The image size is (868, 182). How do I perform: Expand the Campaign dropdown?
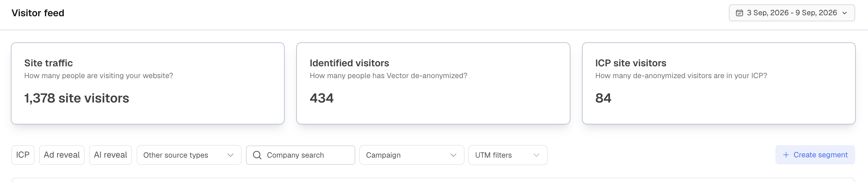tap(412, 155)
